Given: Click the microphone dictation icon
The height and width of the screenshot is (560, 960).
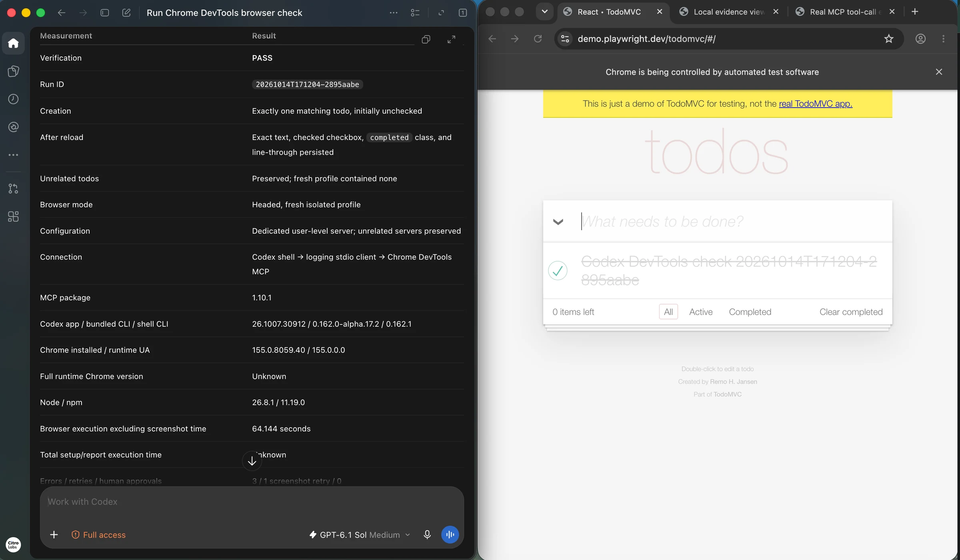Looking at the screenshot, I should coord(427,534).
